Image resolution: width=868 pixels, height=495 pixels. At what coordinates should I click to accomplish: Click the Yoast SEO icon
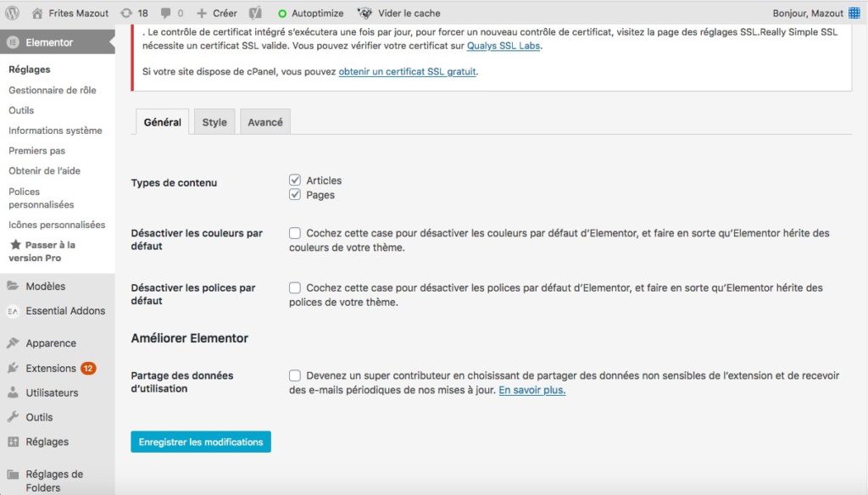coord(254,13)
